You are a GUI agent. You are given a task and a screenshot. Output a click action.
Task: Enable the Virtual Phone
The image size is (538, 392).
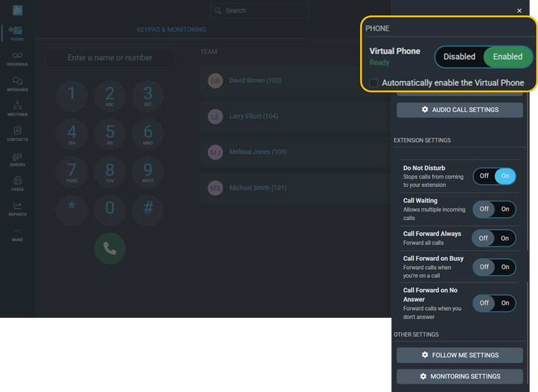click(x=507, y=57)
